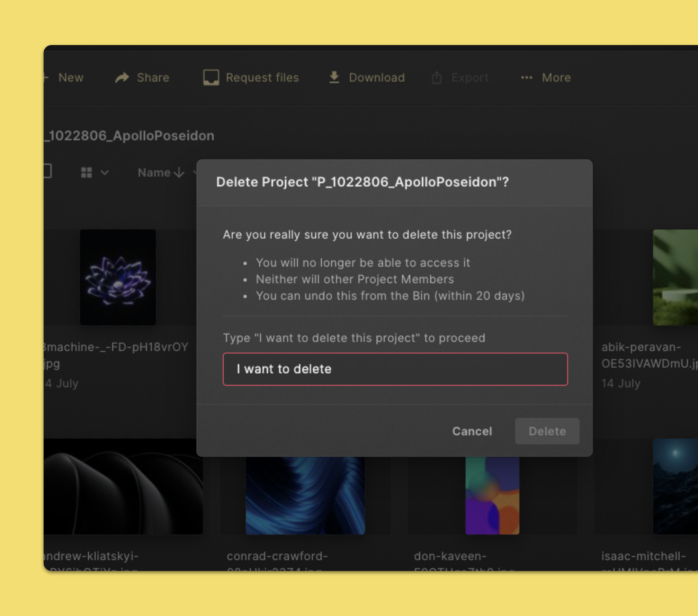
Task: Click the Cancel button in dialog
Action: click(x=472, y=431)
